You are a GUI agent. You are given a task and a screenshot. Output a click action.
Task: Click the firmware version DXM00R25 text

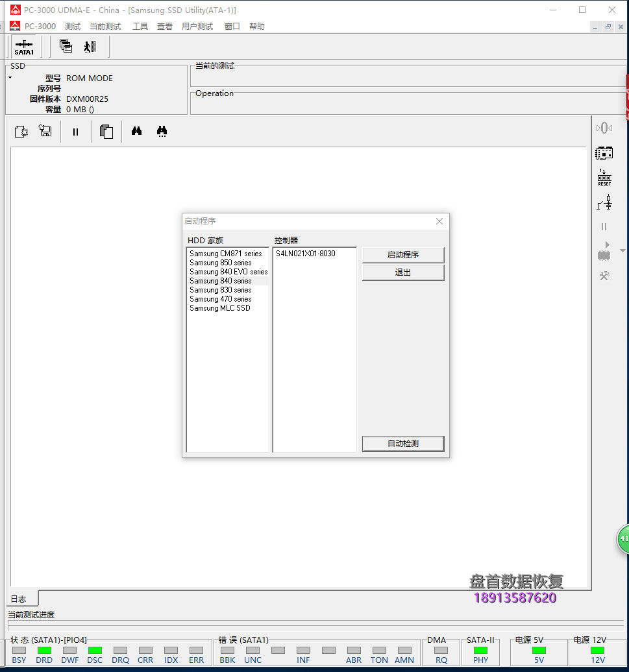[87, 99]
